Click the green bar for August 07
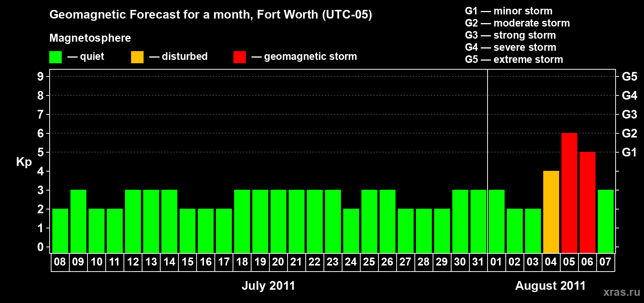The image size is (644, 303). [606, 221]
